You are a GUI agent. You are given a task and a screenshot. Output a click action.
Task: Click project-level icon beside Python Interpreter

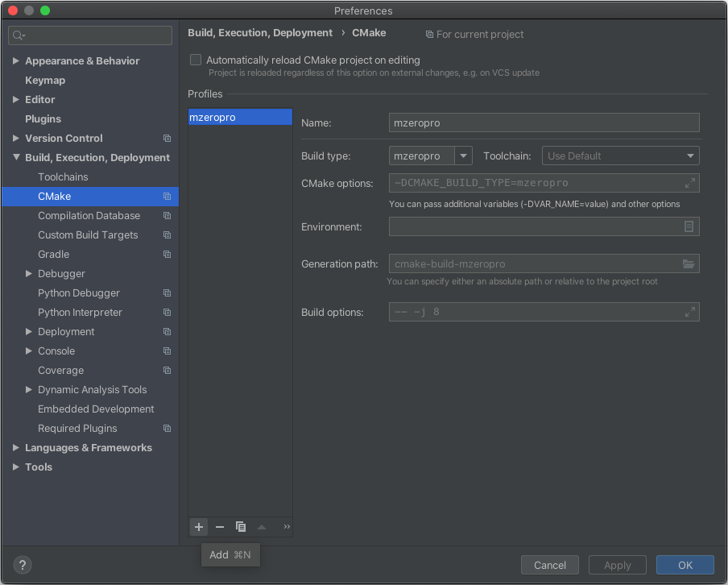tap(168, 313)
